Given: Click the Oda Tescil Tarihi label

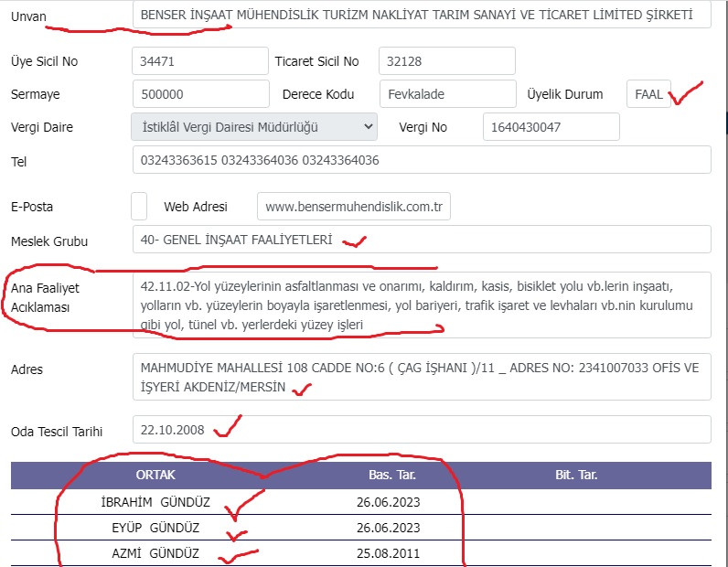Looking at the screenshot, I should click(x=57, y=432).
